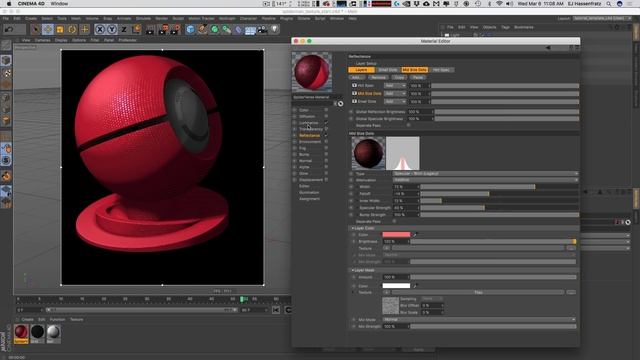
Task: Click the Spline pen tool icon
Action: [202, 29]
